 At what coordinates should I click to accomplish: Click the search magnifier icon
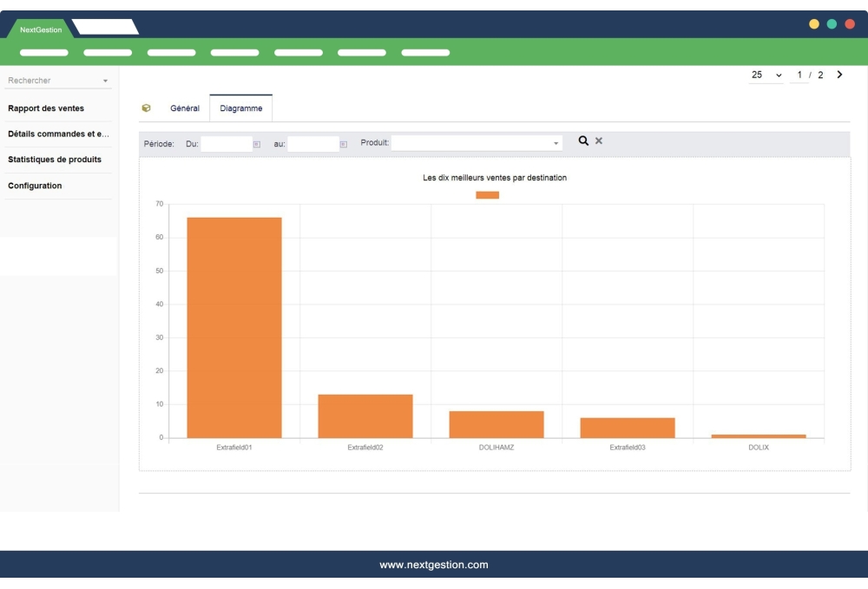point(583,141)
